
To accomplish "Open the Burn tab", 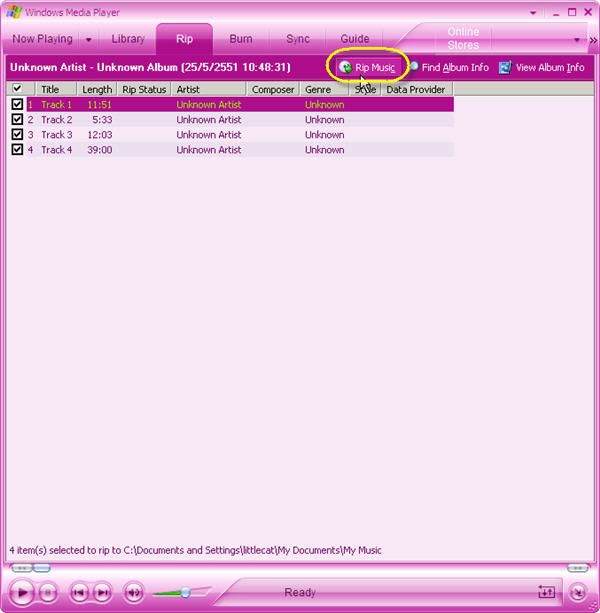I will 241,39.
